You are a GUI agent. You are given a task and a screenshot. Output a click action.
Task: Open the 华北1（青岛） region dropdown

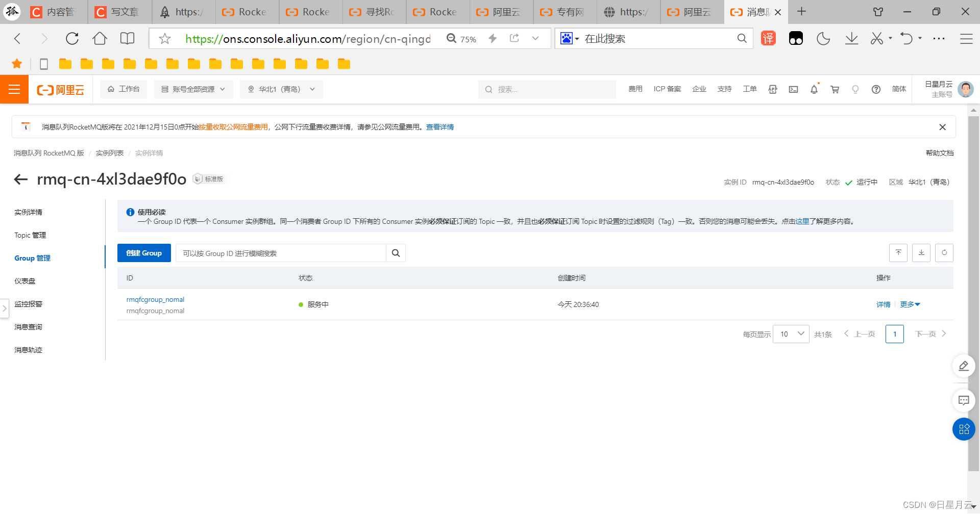(x=281, y=89)
